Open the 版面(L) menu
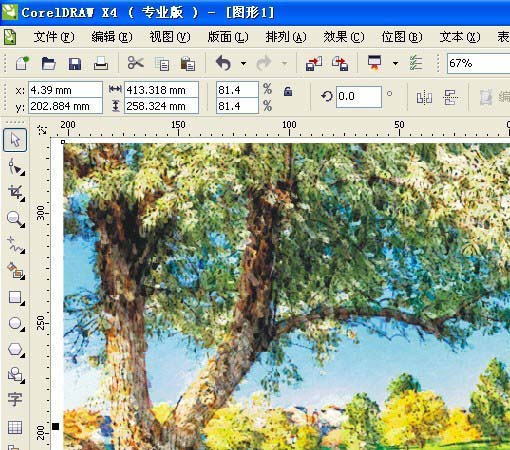Viewport: 510px width, 450px height. [228, 37]
